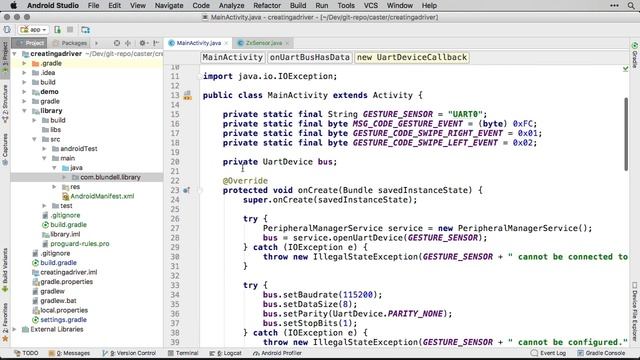
Task: Open the Terminal tool window
Action: pos(183,353)
